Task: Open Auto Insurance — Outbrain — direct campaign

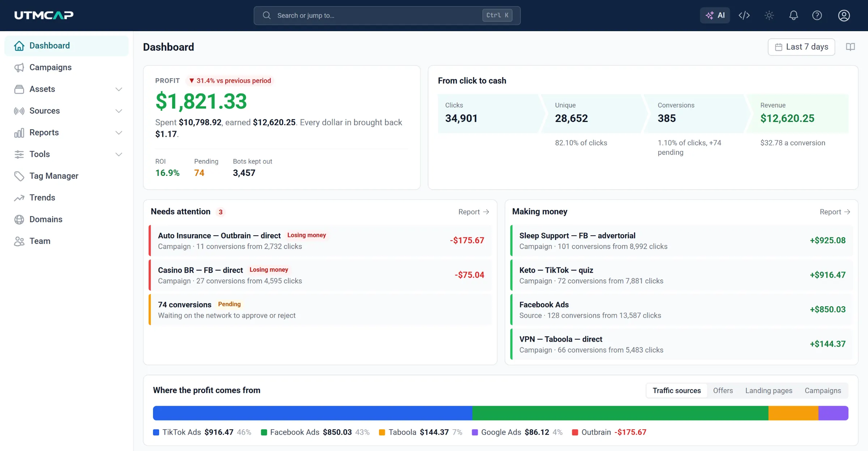Action: tap(320, 241)
